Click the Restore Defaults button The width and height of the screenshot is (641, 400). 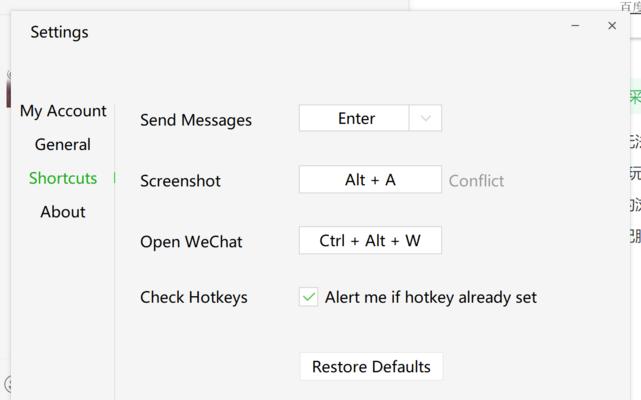[371, 366]
